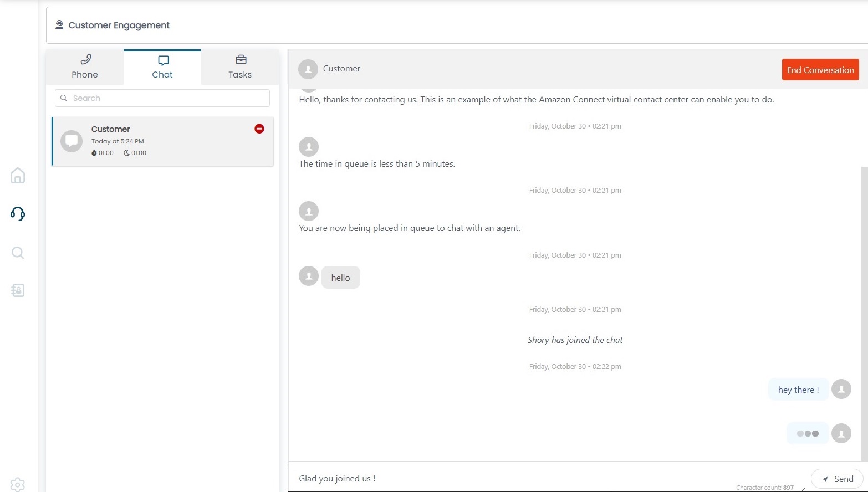868x492 pixels.
Task: Send the typed chat message
Action: click(x=838, y=479)
